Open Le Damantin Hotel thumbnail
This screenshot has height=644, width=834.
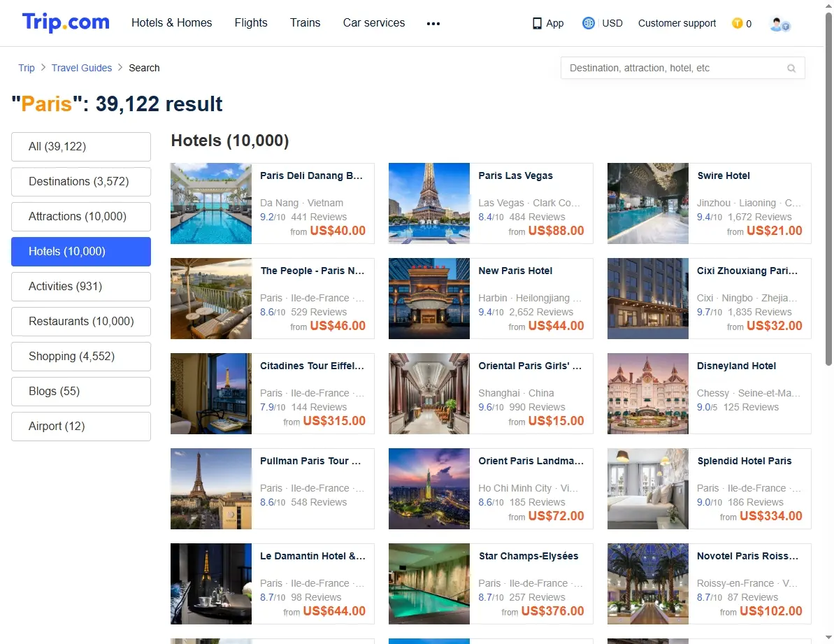[x=211, y=584]
